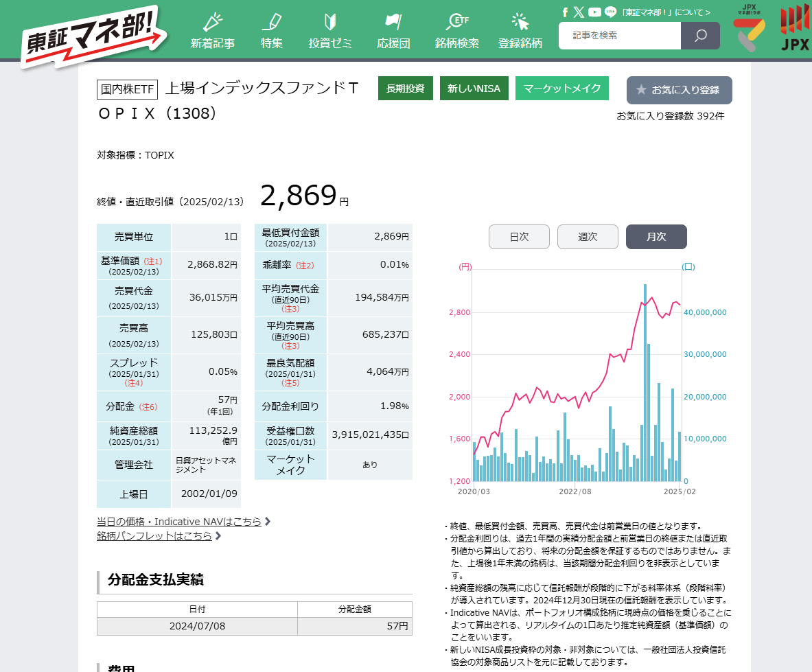Click 上場日 value 2002/01/09
Screen dimensions: 812x672
click(x=209, y=494)
